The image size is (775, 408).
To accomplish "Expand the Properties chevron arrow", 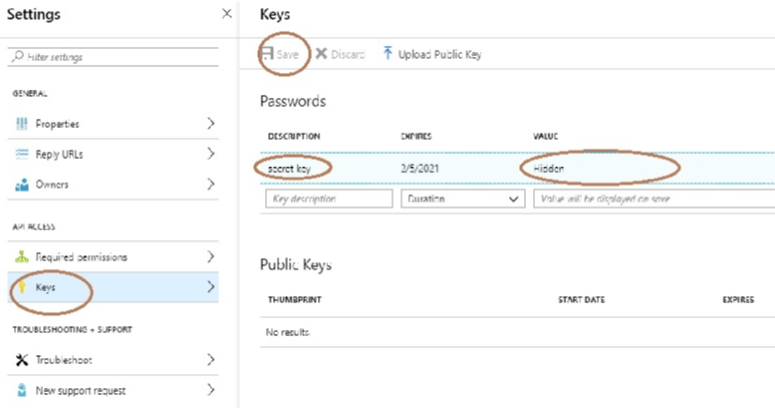I will pos(211,124).
